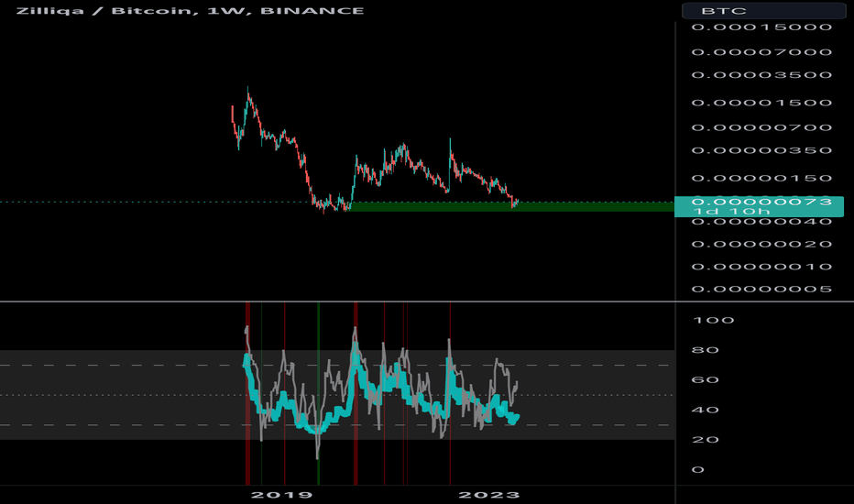This screenshot has width=854, height=504.
Task: Click price axis value 0.00000700
Action: tap(761, 128)
